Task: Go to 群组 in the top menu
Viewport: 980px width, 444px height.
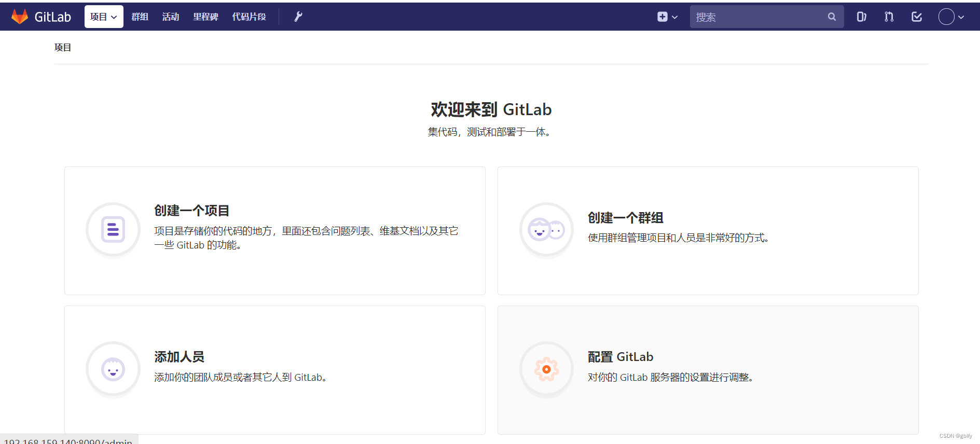Action: 140,17
